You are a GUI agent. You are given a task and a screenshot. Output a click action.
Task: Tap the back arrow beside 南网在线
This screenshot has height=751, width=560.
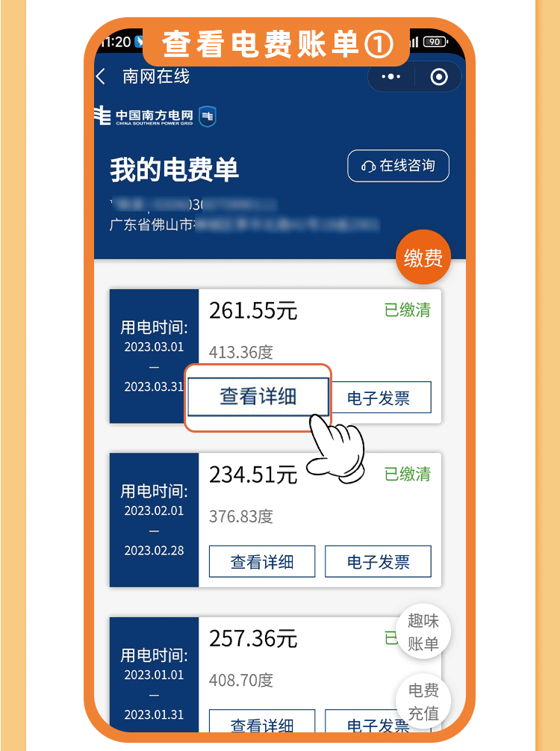(x=101, y=77)
